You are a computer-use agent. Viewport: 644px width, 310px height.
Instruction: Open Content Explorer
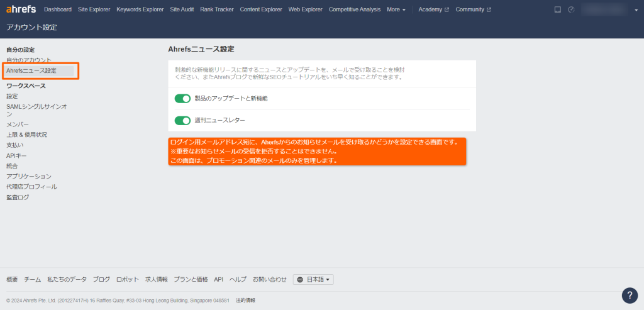pyautogui.click(x=261, y=9)
